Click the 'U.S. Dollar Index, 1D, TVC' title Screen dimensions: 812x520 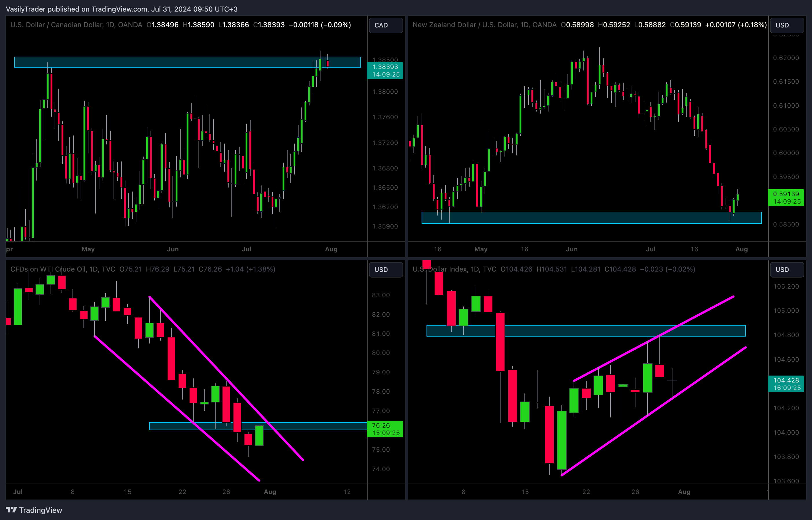tap(454, 269)
